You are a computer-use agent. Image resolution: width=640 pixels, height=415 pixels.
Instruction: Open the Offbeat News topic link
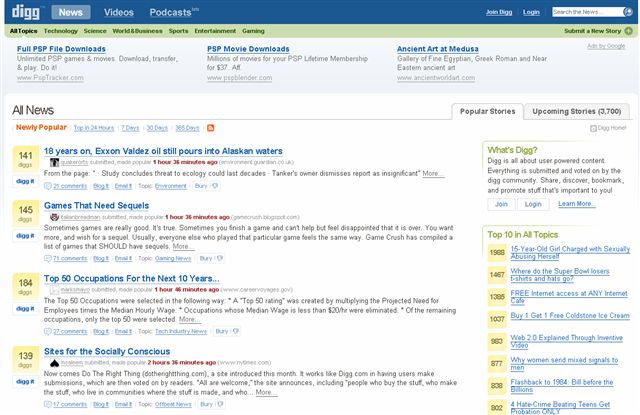(173, 404)
